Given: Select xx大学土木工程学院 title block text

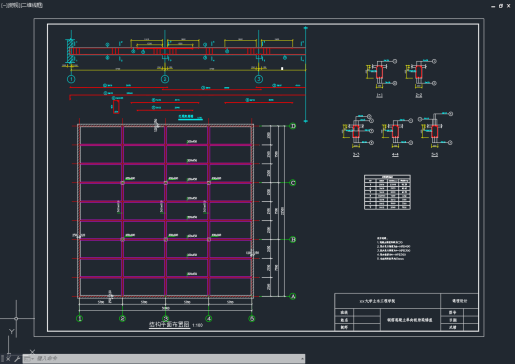Looking at the screenshot, I should coord(377,301).
